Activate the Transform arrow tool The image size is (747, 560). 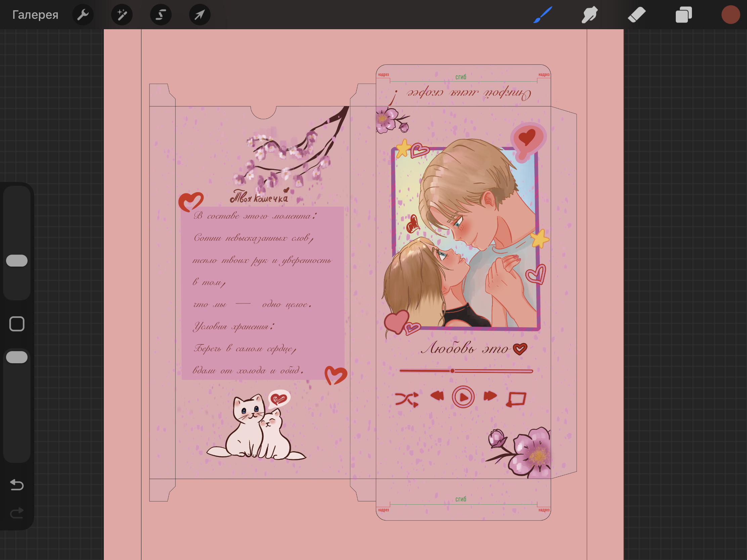(x=200, y=15)
